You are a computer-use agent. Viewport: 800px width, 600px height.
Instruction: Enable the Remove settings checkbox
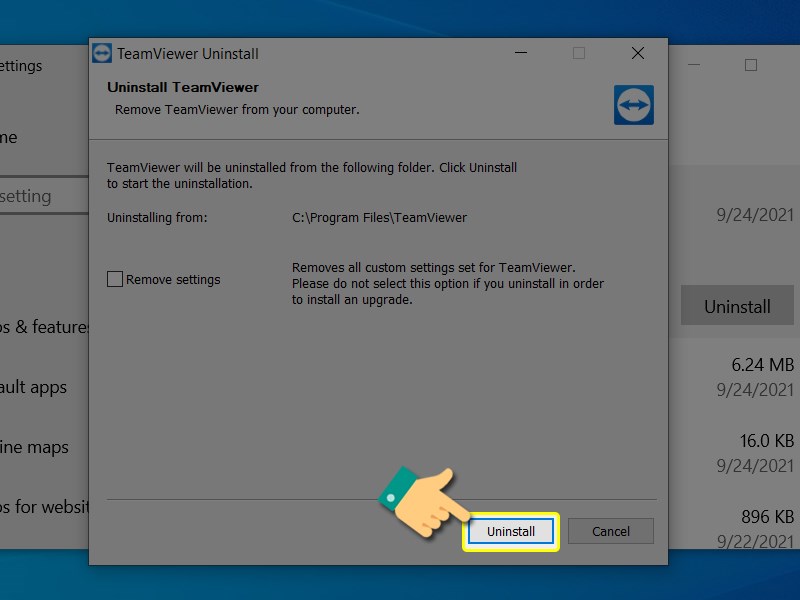coord(115,279)
